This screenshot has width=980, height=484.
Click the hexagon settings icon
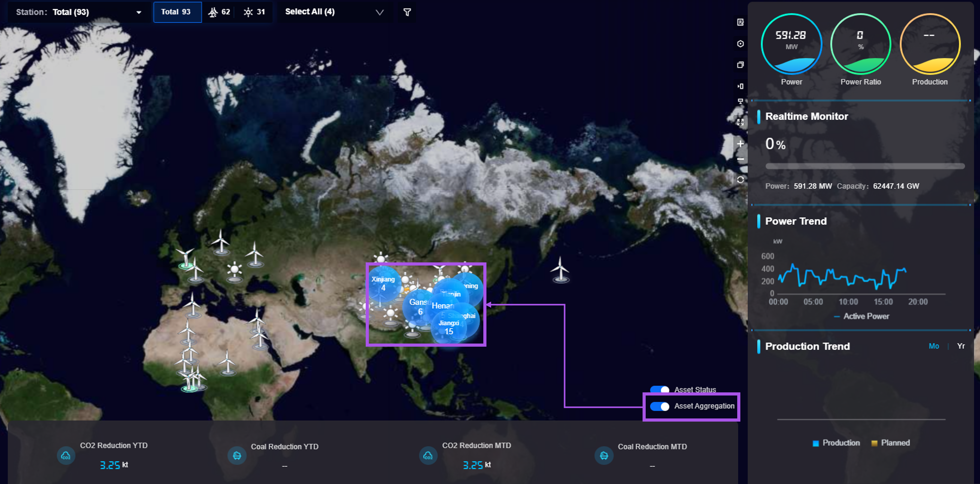(x=740, y=44)
